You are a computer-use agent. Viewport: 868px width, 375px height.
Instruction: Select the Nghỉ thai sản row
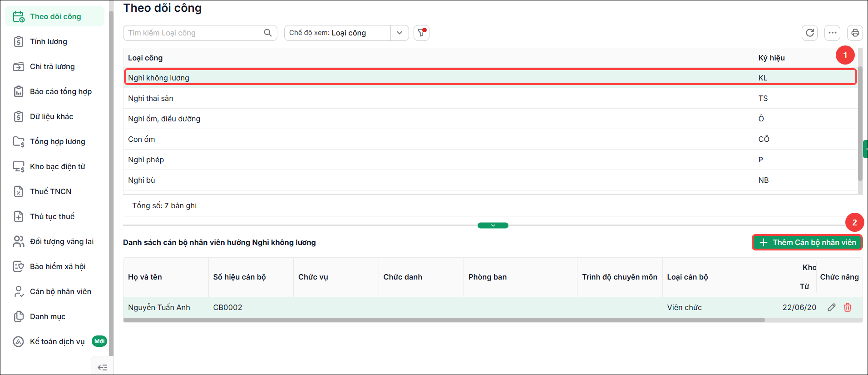[490, 98]
